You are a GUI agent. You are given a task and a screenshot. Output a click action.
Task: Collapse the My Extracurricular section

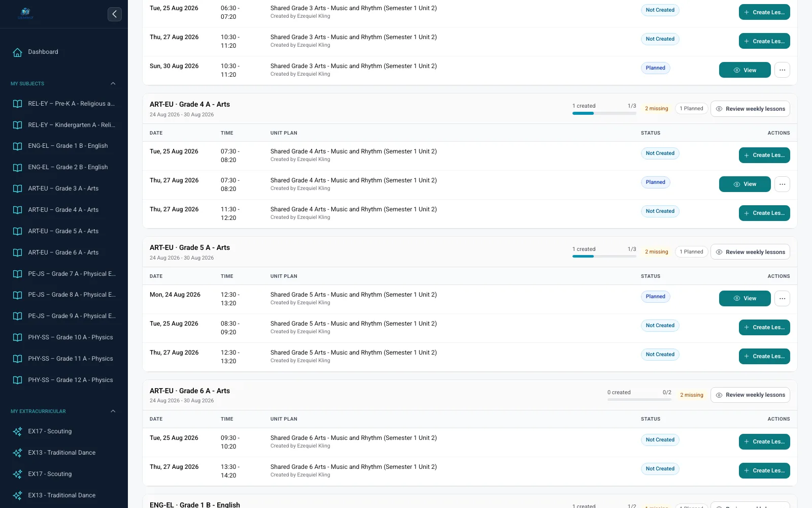point(113,411)
